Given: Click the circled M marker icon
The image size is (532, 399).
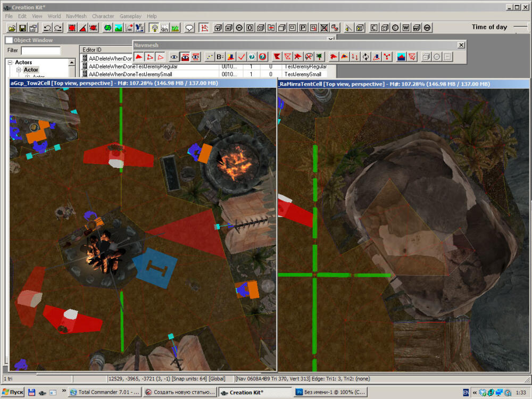Looking at the screenshot, I should tap(239, 28).
